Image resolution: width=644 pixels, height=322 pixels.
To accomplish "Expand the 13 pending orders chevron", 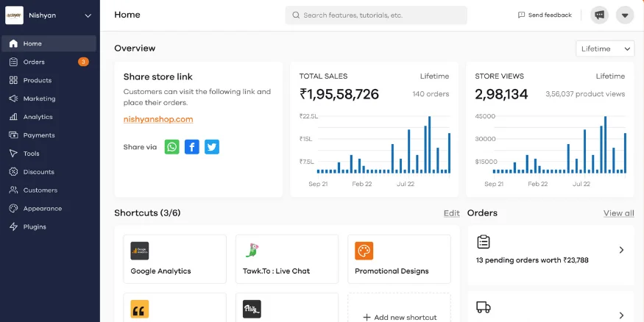I will [x=621, y=250].
